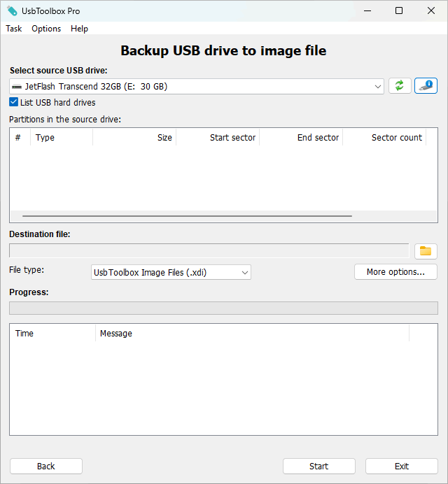Click the Exit button
The width and height of the screenshot is (448, 484).
click(x=401, y=466)
